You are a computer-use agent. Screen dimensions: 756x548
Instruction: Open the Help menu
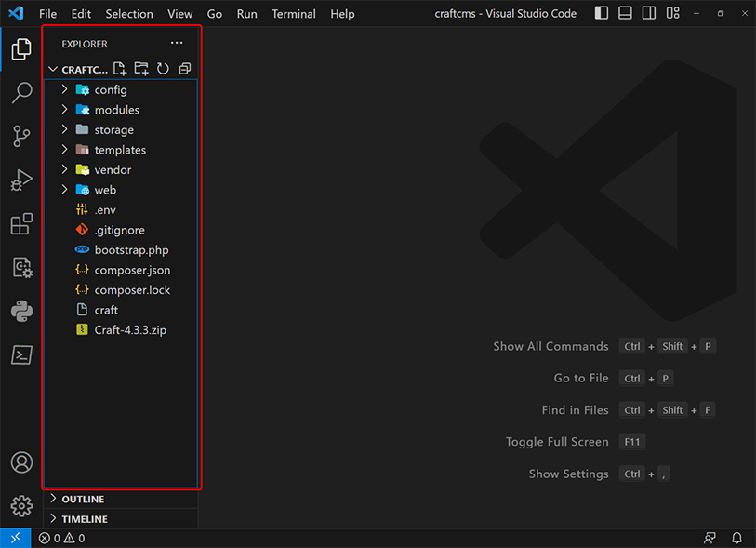tap(342, 14)
